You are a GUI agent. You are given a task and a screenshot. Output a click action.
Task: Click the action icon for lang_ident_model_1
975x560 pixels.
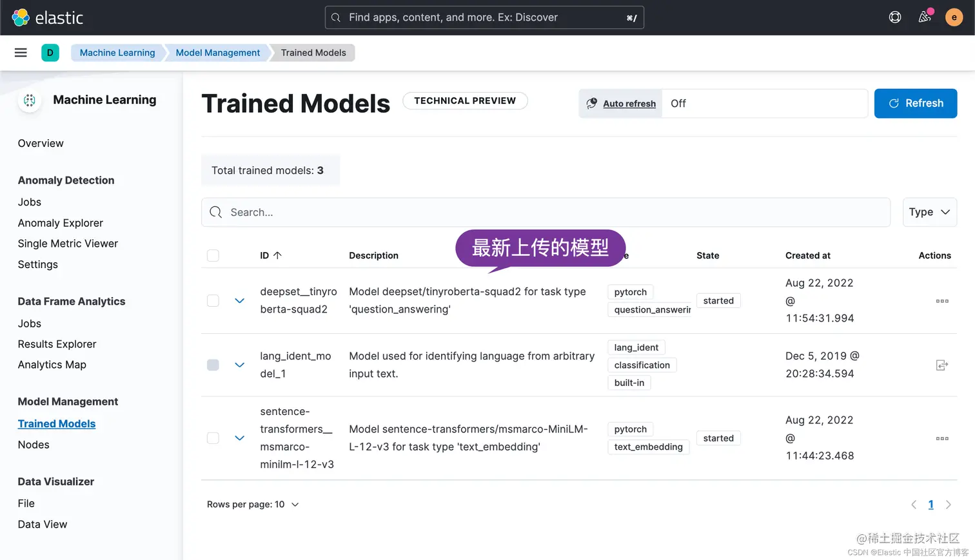point(942,365)
